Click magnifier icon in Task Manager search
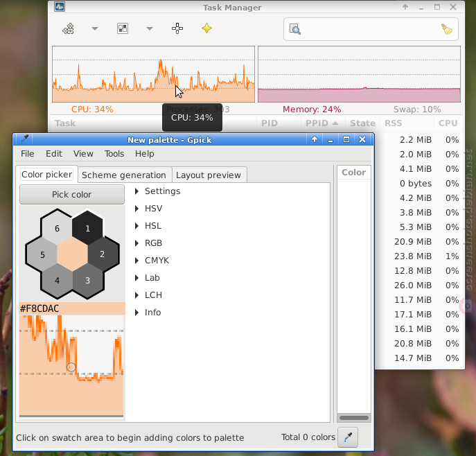 coord(294,29)
